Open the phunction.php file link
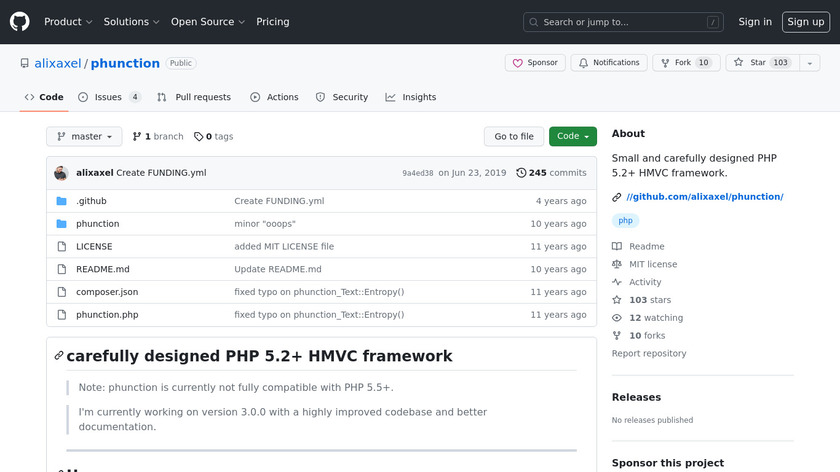This screenshot has height=472, width=840. coord(107,315)
